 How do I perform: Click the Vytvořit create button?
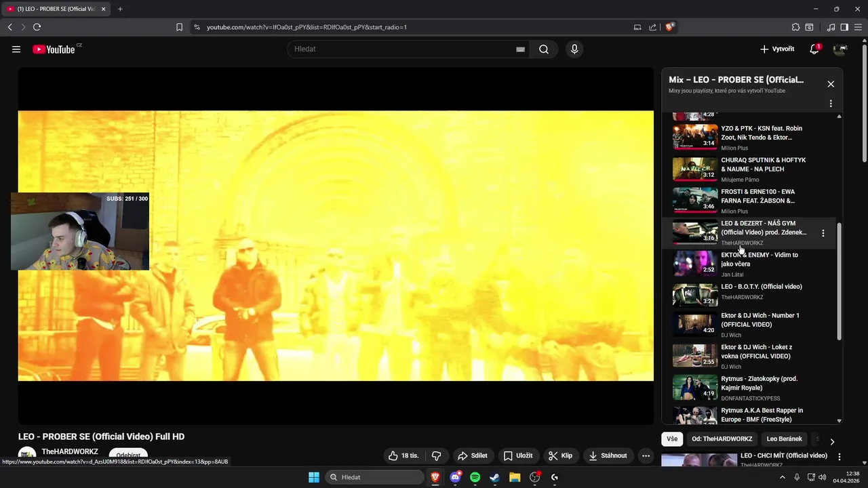coord(777,49)
